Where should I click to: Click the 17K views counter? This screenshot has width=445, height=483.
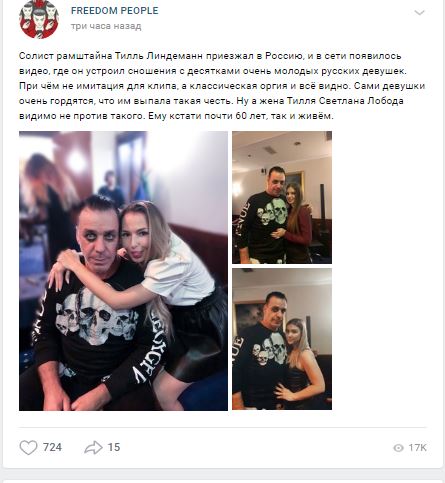(x=417, y=448)
